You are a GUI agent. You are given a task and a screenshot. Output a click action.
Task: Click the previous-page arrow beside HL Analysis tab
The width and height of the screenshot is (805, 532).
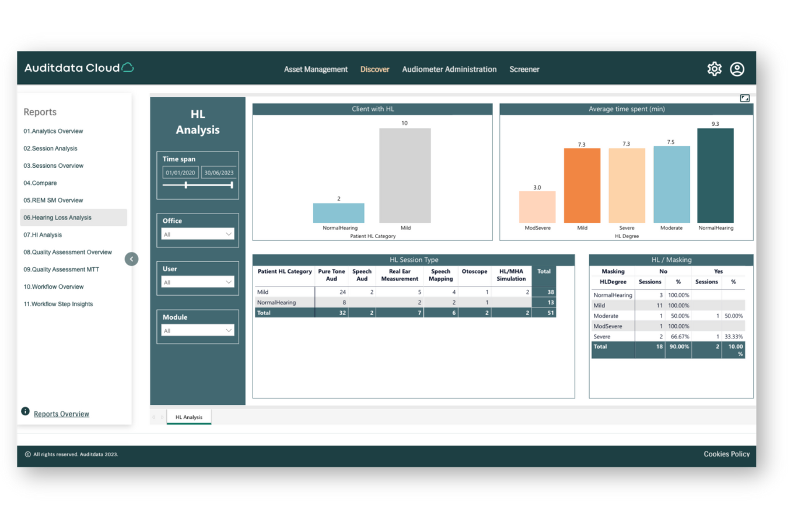click(x=153, y=417)
